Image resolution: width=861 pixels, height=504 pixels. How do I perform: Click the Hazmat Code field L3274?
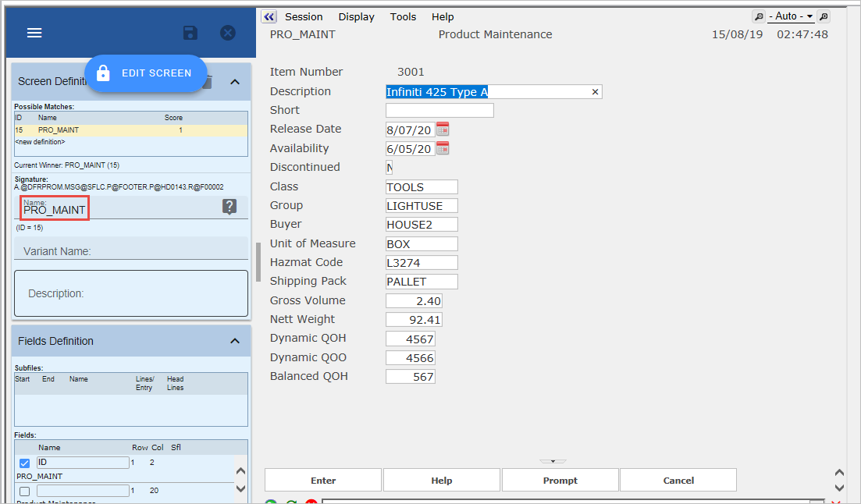point(422,262)
